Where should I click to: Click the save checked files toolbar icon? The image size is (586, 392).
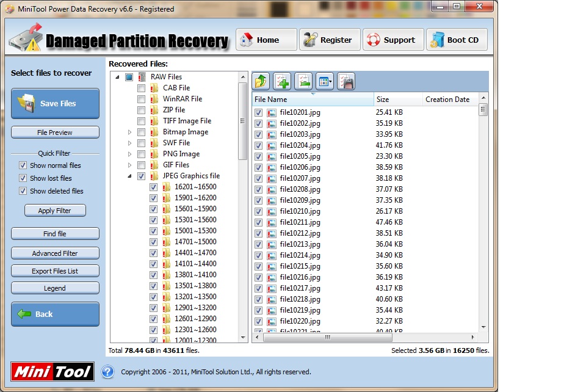[x=346, y=81]
